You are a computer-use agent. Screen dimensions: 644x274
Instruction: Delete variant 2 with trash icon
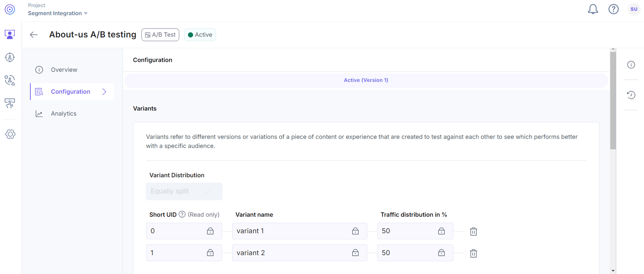[473, 253]
